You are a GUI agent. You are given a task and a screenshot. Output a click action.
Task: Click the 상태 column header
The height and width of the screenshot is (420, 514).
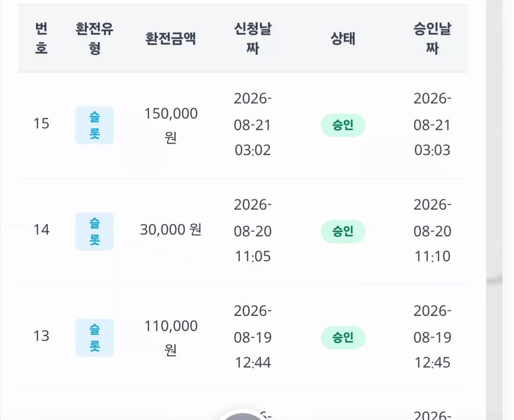pyautogui.click(x=343, y=38)
